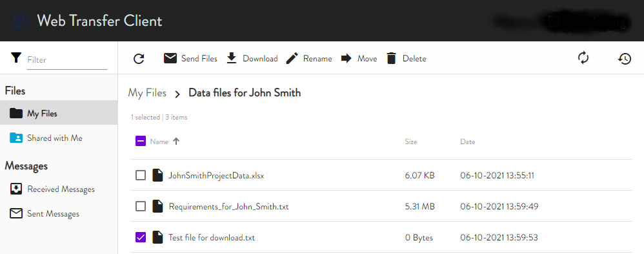Click the Delete trash can icon
Screen dimensions: 644x254
coord(392,58)
